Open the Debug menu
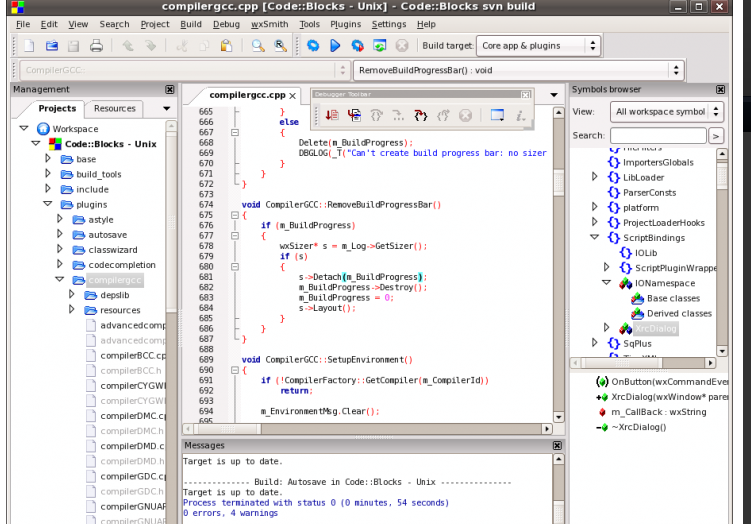This screenshot has height=524, width=751. click(226, 24)
